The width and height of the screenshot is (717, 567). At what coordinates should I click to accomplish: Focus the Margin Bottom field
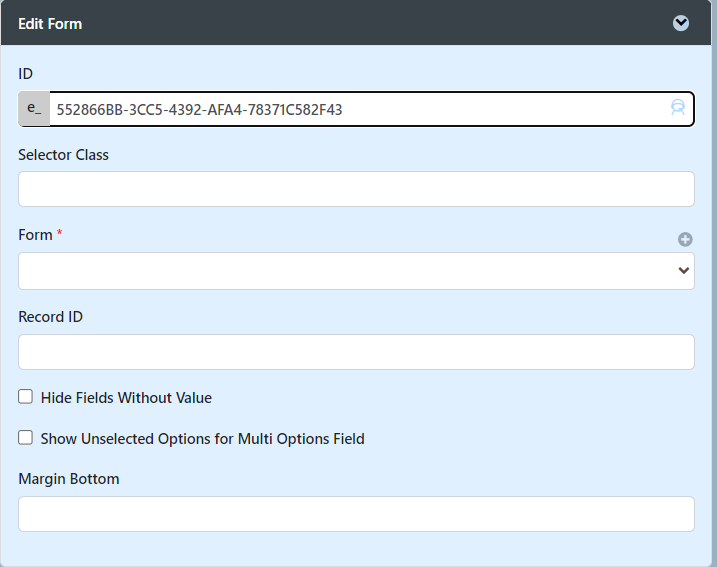[356, 514]
